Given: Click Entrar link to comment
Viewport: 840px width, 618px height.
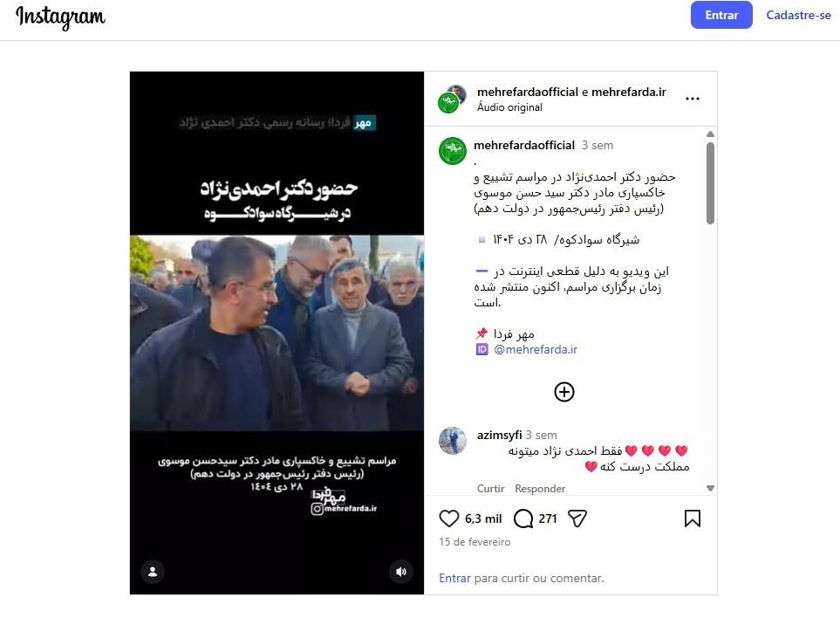Looking at the screenshot, I should pos(454,578).
